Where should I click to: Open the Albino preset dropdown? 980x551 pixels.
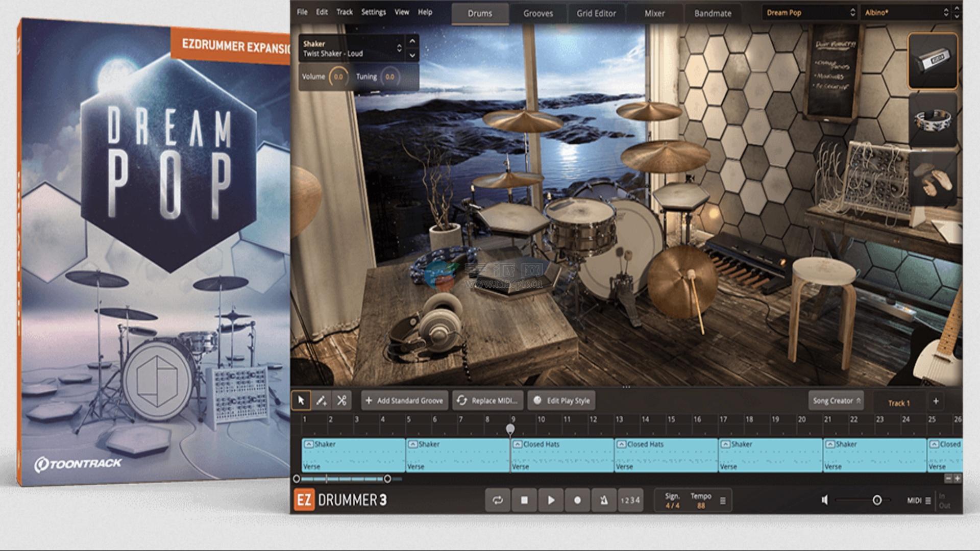906,13
